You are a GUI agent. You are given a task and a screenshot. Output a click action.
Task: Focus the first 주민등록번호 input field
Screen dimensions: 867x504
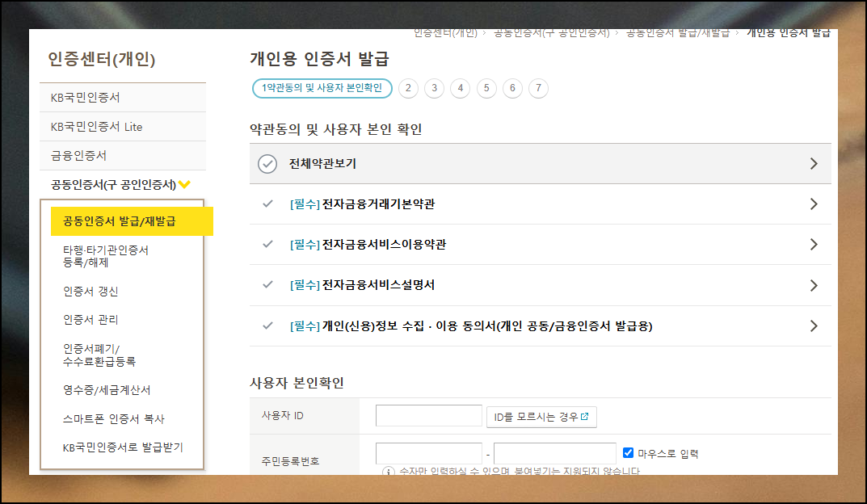tap(428, 453)
